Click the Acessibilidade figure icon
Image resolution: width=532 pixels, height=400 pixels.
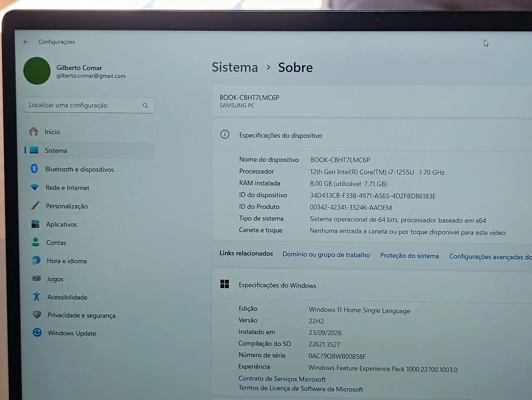pyautogui.click(x=37, y=297)
